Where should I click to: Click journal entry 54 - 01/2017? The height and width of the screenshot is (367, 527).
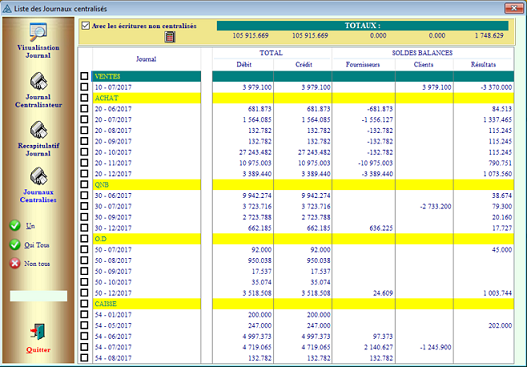[x=113, y=315]
